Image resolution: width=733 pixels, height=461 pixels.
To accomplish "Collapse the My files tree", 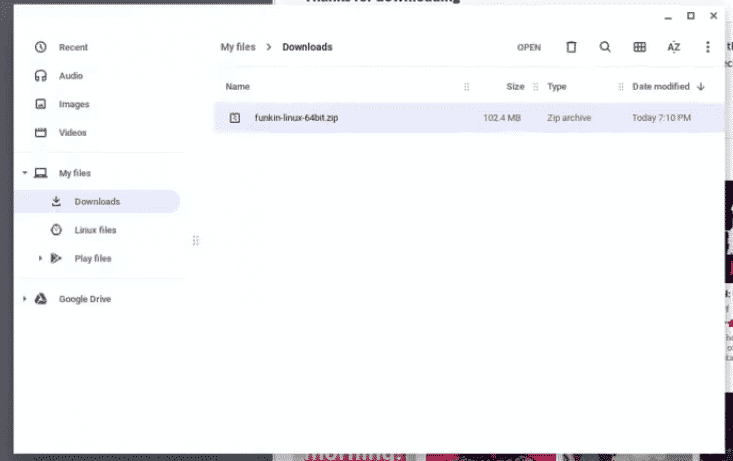I will [x=24, y=173].
